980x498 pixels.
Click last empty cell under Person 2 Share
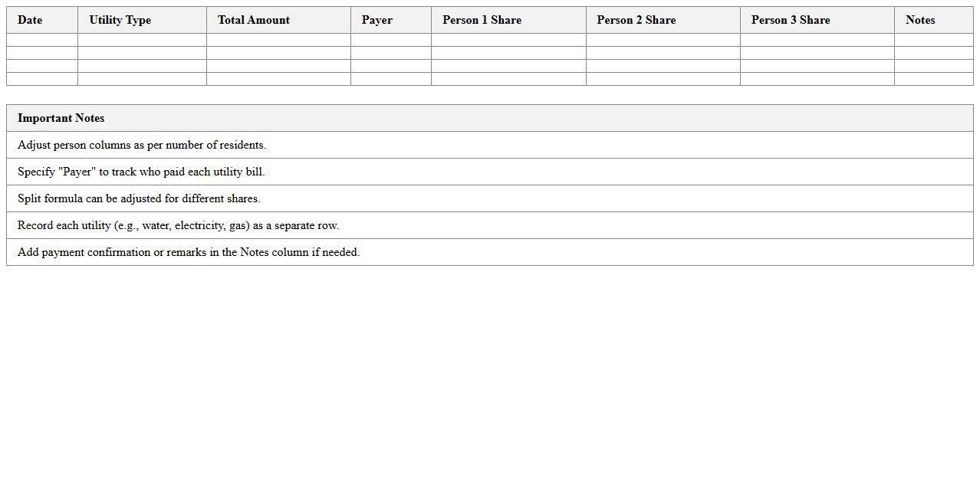(x=663, y=79)
